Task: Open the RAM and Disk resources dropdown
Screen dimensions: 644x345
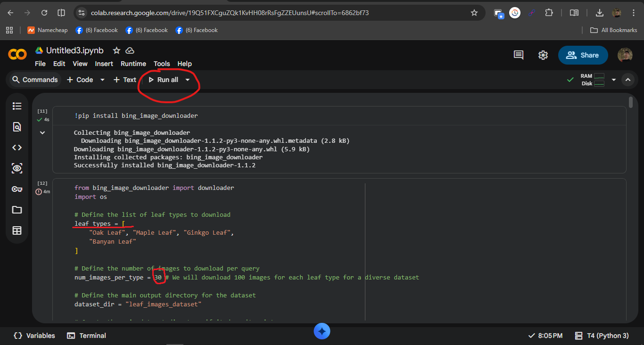Action: 614,79
